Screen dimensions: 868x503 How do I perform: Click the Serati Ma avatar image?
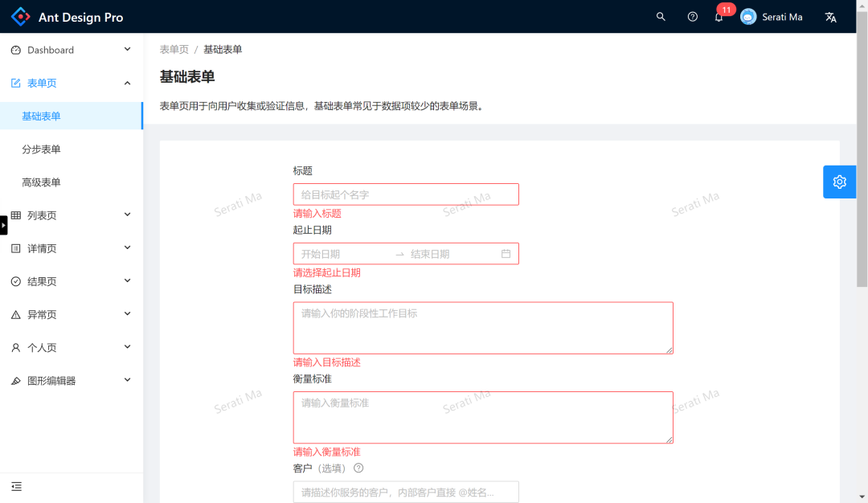[748, 17]
